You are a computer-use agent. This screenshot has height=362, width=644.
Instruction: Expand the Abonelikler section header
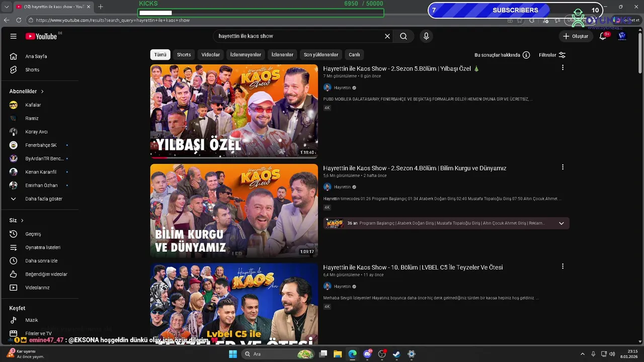pos(27,92)
